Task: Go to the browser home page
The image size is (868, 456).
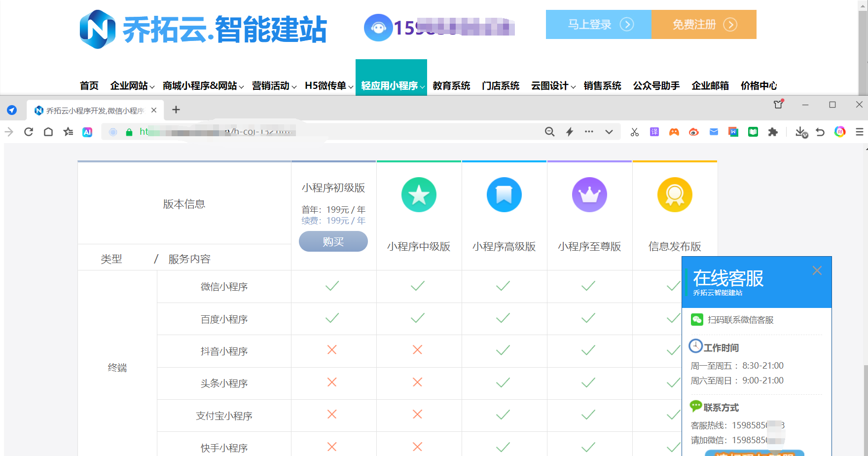Action: [x=48, y=132]
